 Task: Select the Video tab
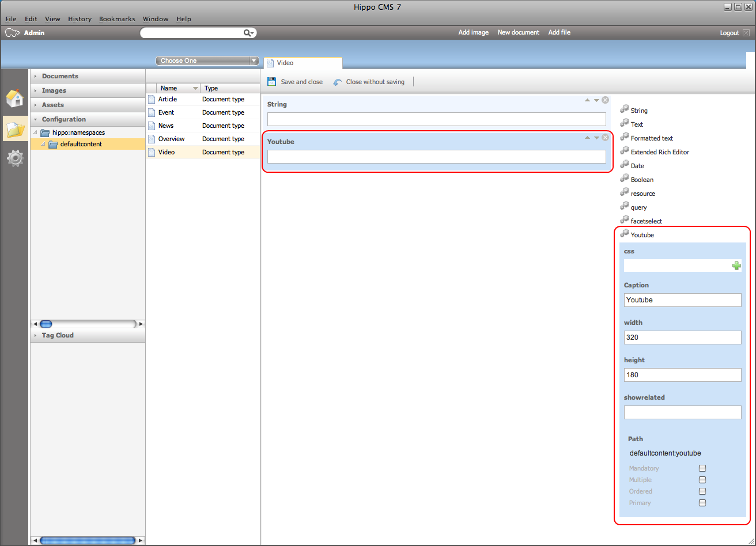click(x=285, y=63)
